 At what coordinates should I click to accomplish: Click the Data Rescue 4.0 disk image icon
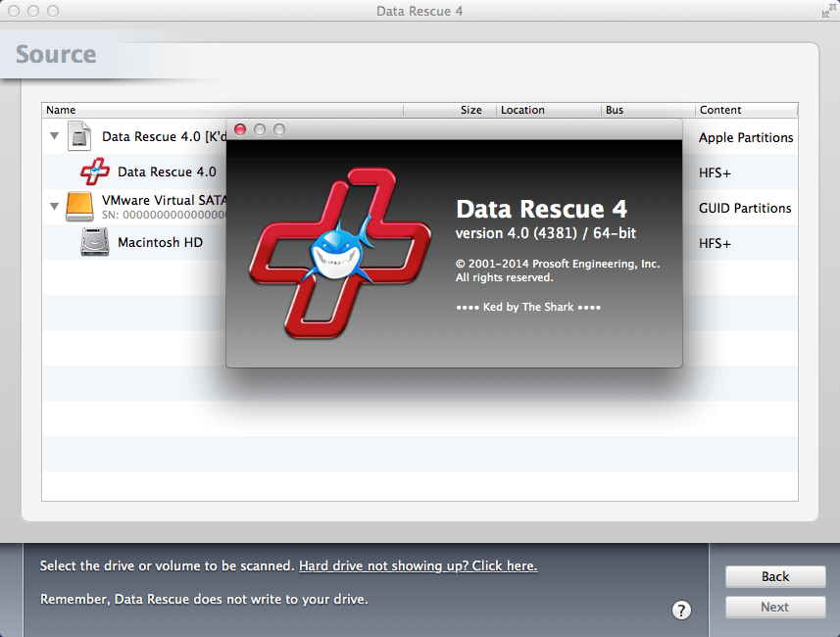click(79, 136)
